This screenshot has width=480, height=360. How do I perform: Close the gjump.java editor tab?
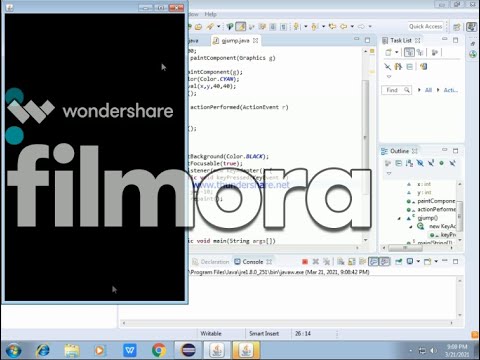tap(255, 40)
